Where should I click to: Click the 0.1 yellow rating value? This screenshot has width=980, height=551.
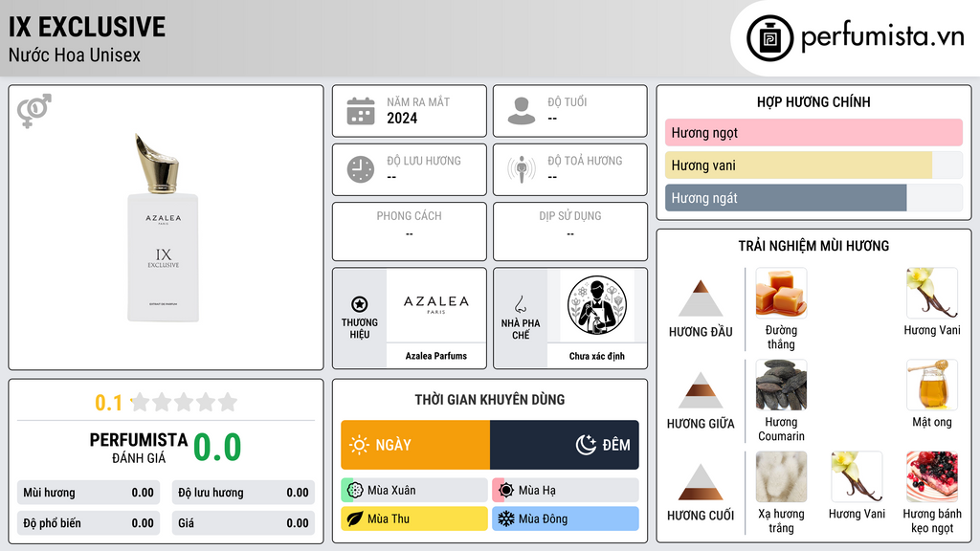(x=108, y=403)
